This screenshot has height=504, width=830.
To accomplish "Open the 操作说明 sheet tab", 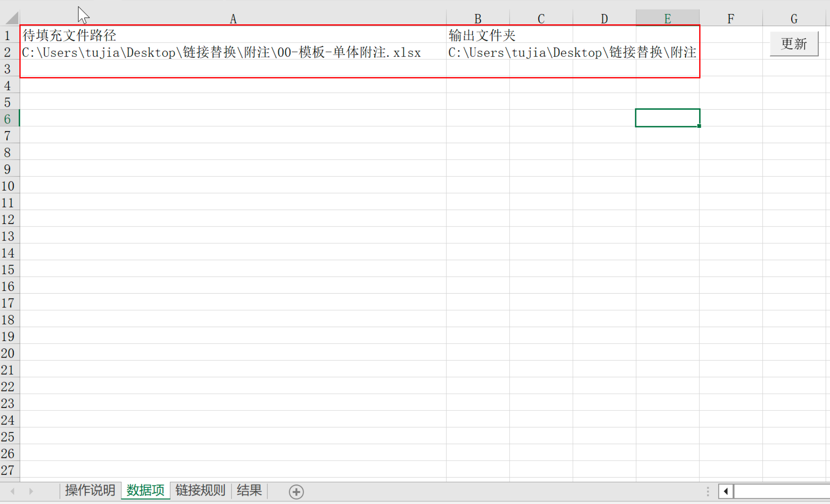I will pos(90,490).
